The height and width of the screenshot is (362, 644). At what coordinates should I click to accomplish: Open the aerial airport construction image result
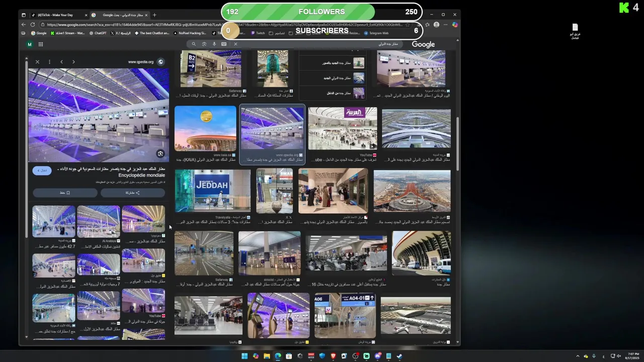(412, 191)
